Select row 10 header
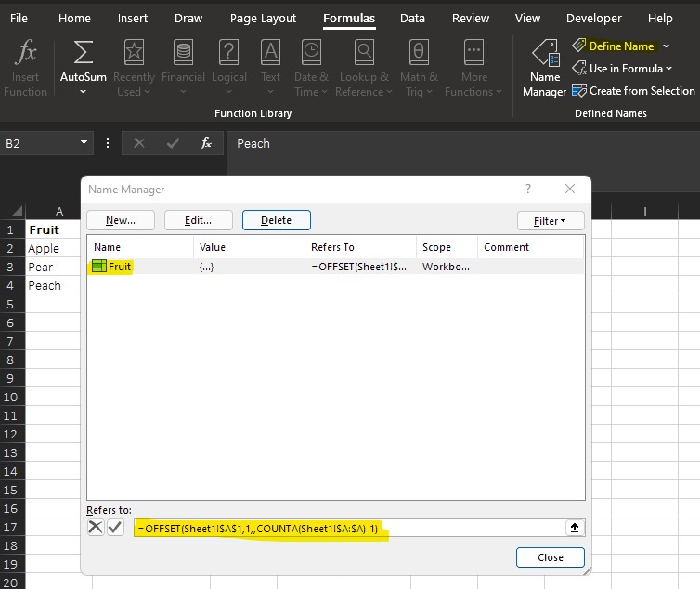This screenshot has height=589, width=700. (x=12, y=398)
